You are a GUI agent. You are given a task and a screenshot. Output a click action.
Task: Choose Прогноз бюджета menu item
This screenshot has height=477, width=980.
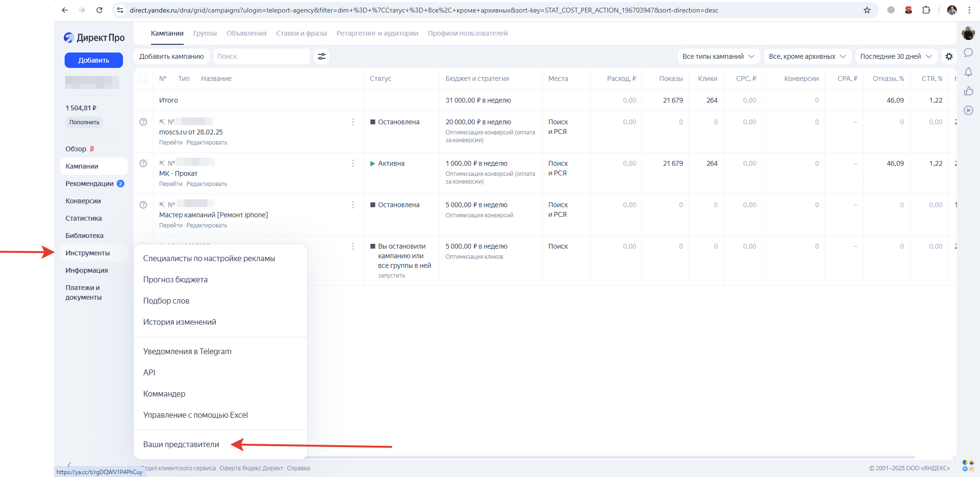point(220,280)
